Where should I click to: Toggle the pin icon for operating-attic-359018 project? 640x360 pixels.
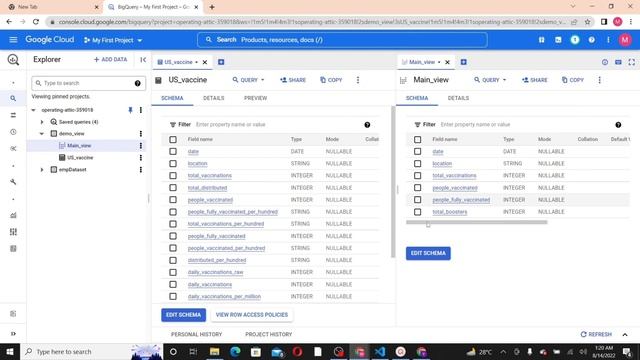pos(130,110)
